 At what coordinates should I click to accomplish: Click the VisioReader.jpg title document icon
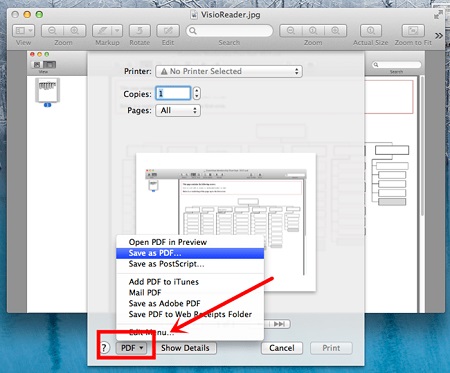[194, 15]
